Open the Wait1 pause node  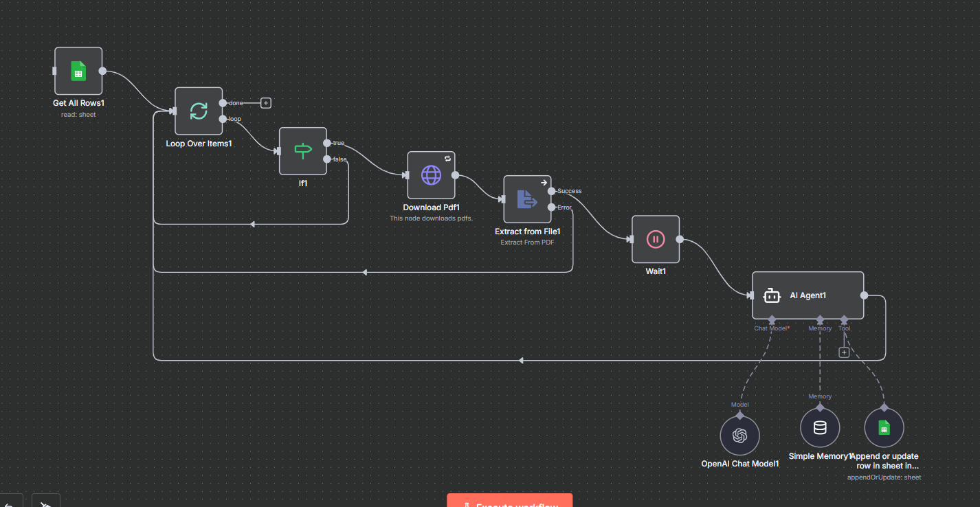[656, 240]
